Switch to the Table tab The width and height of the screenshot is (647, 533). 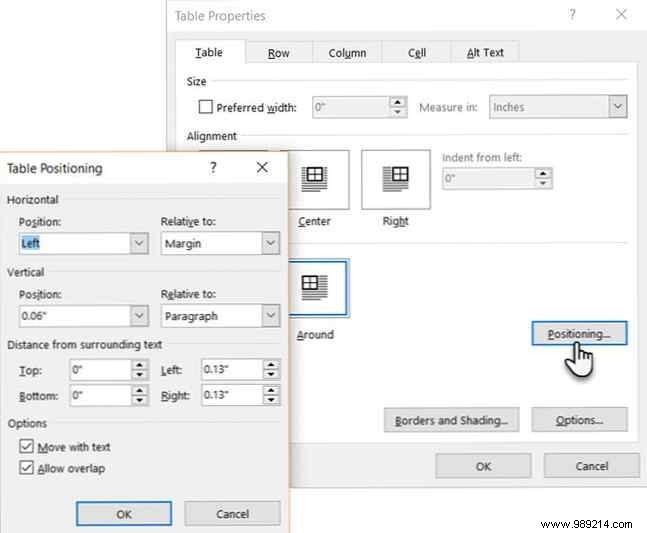pos(209,52)
